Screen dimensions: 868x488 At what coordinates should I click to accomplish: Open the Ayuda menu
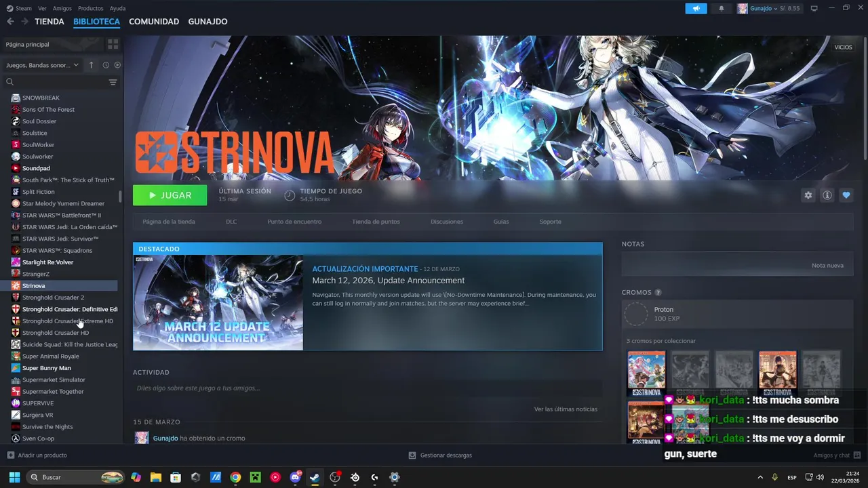(x=117, y=8)
